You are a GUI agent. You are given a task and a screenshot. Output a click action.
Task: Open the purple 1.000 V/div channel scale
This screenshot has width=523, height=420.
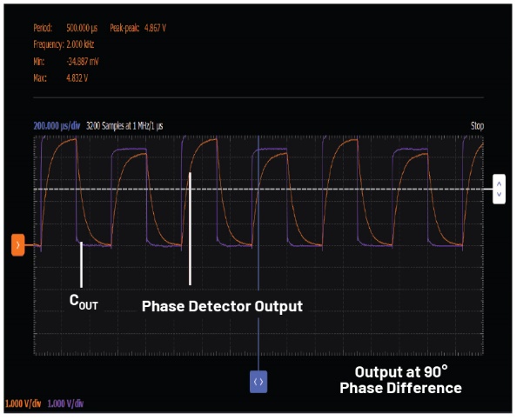[x=68, y=403]
